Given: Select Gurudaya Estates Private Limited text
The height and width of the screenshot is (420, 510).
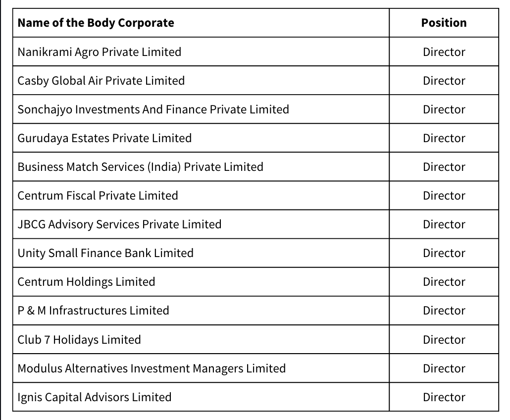Looking at the screenshot, I should (x=104, y=138).
